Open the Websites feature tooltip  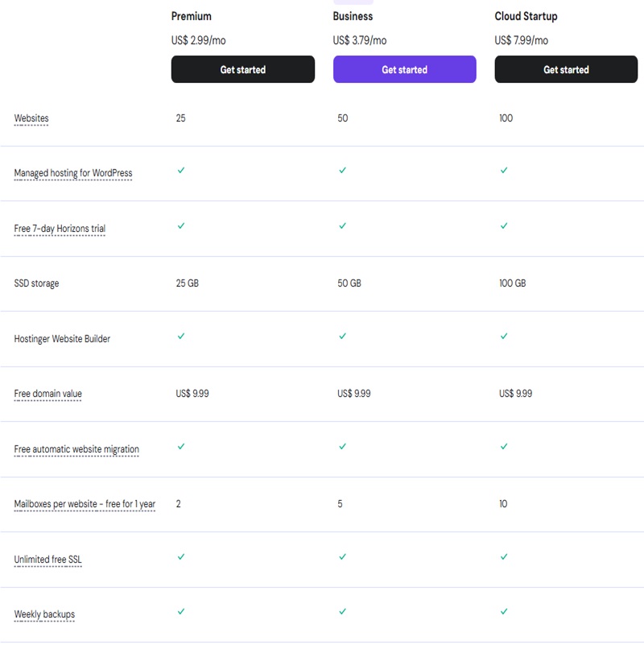[32, 118]
